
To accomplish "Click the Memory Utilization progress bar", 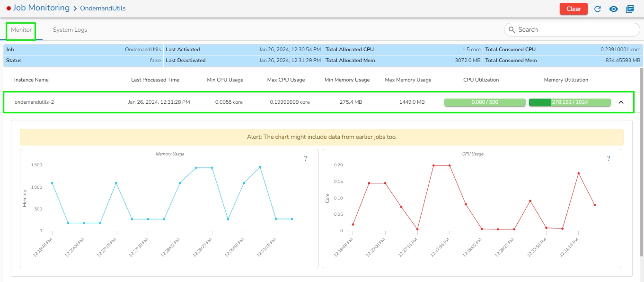I will [569, 102].
